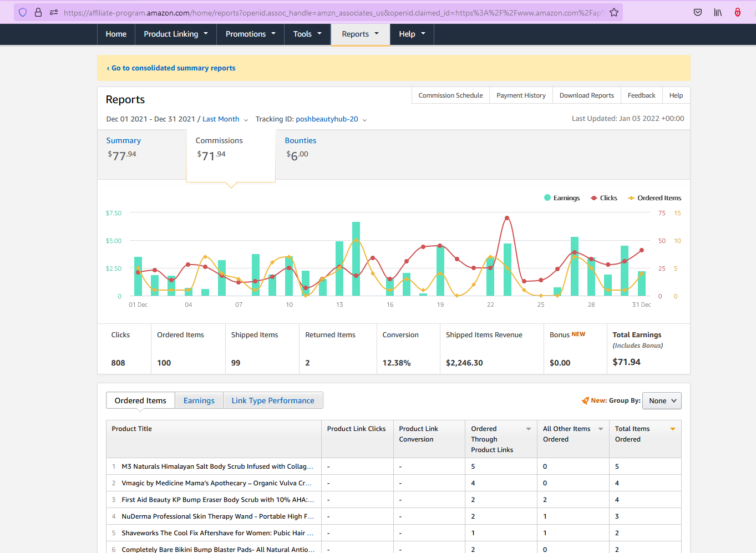Open the site permissions icon in address bar
The height and width of the screenshot is (553, 756).
pyautogui.click(x=54, y=12)
